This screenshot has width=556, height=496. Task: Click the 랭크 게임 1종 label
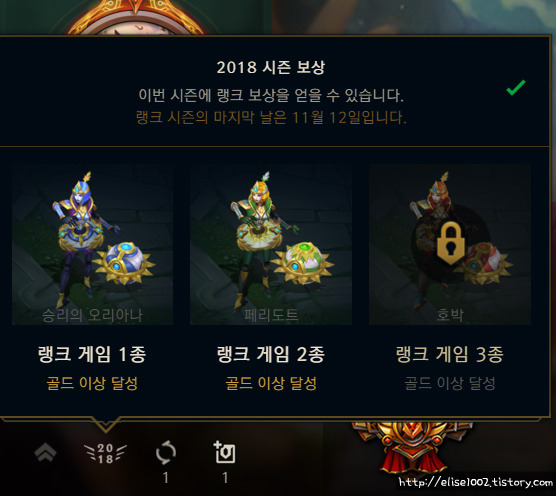(92, 354)
